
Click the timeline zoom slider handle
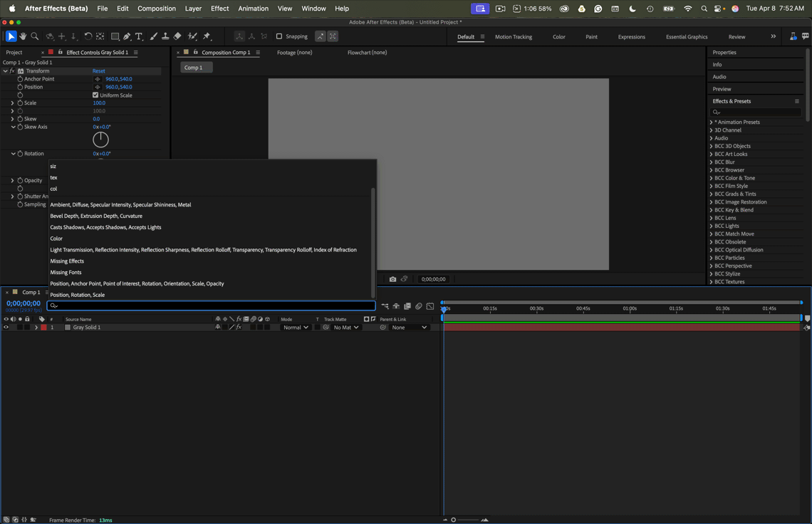453,520
